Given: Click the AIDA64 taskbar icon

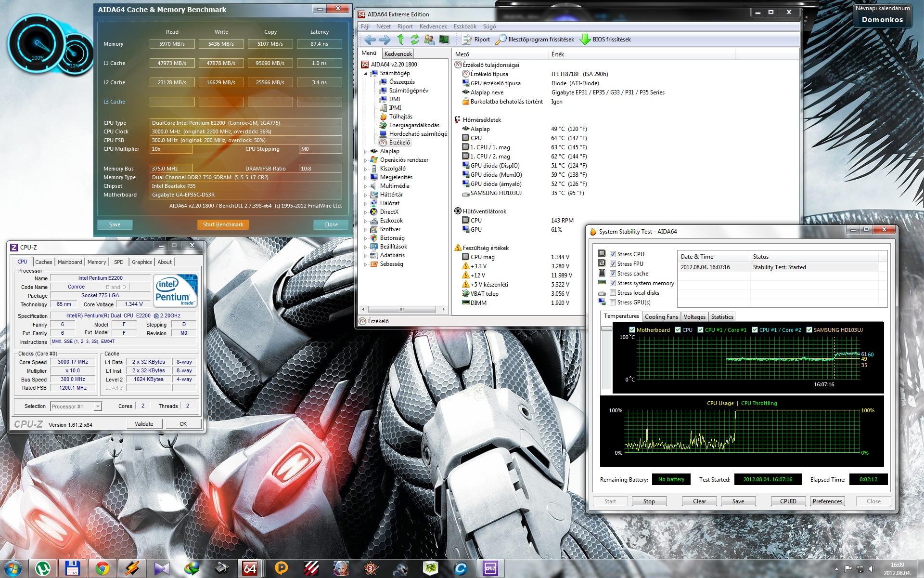Looking at the screenshot, I should (250, 569).
